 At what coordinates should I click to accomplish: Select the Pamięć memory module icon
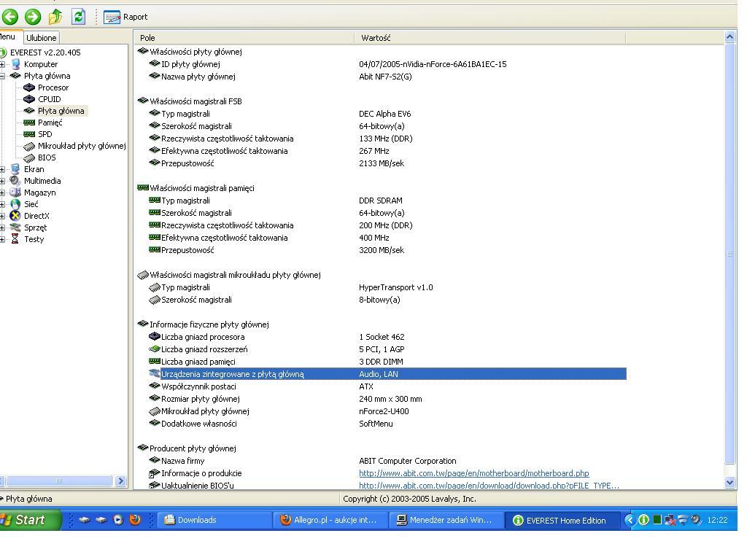(29, 122)
